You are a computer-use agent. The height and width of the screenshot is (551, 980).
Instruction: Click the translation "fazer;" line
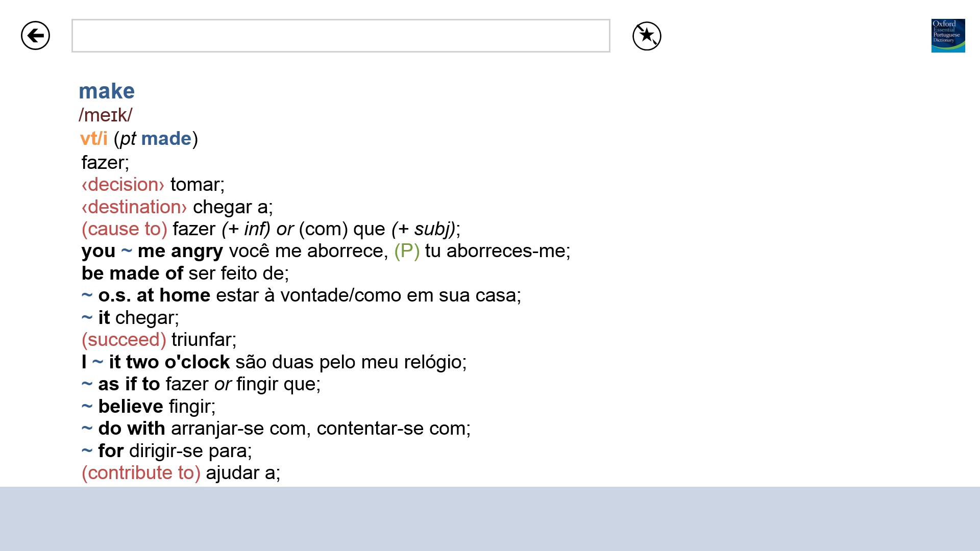point(105,163)
